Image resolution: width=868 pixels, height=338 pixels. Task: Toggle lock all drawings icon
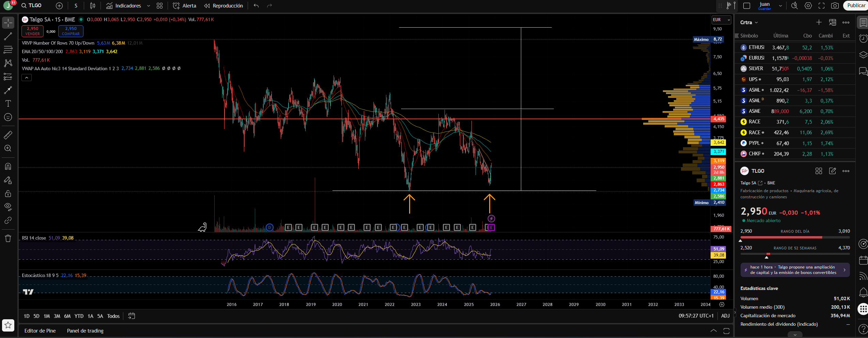[x=8, y=194]
